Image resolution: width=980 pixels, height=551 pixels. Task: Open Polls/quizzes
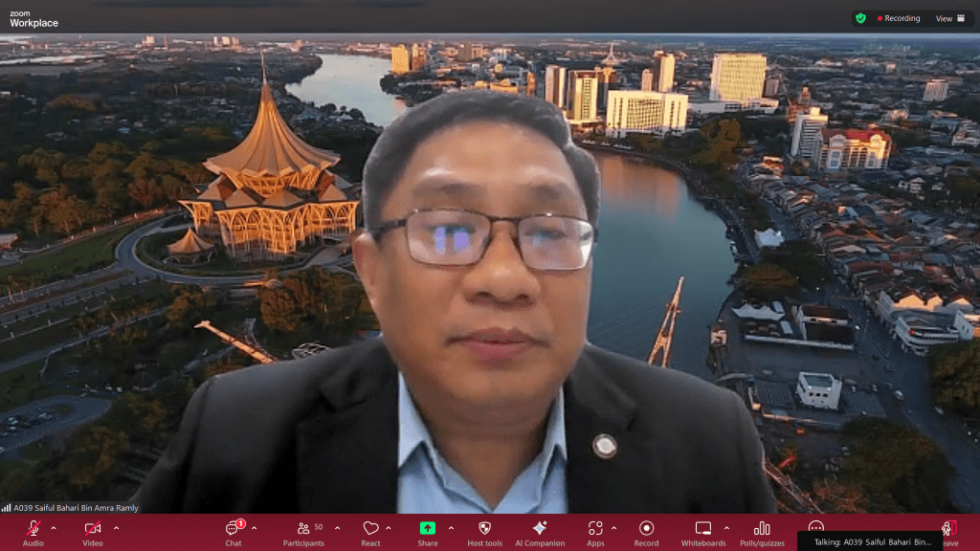click(x=762, y=531)
